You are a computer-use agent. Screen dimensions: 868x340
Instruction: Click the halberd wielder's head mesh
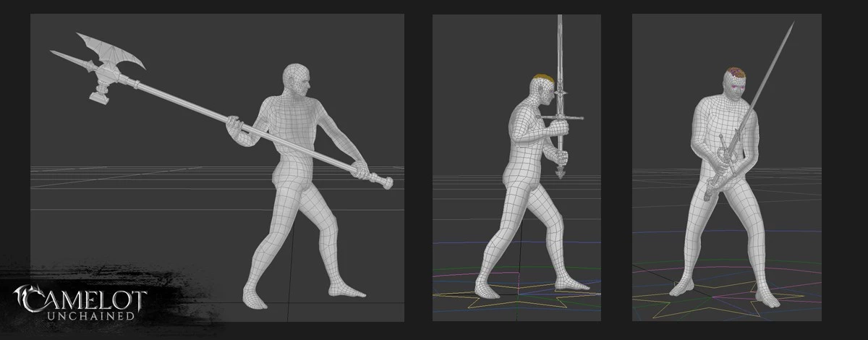(x=297, y=80)
